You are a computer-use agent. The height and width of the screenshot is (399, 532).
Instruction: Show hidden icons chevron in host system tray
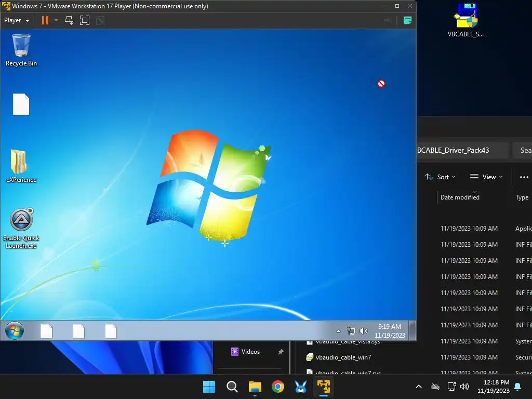(419, 387)
